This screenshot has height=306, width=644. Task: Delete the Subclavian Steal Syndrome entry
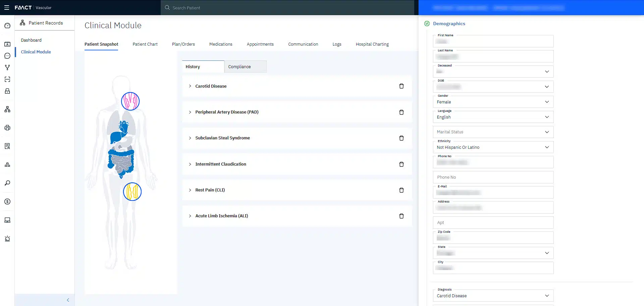click(401, 138)
